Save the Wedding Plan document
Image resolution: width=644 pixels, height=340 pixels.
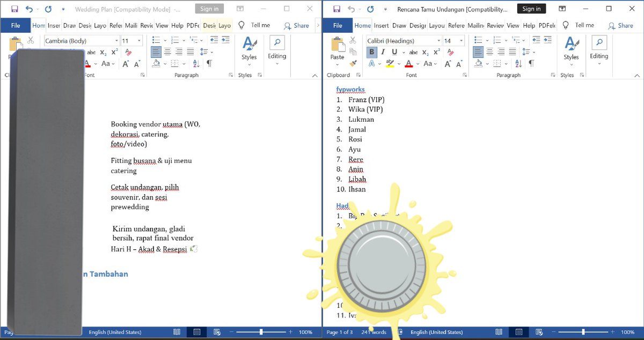point(14,9)
